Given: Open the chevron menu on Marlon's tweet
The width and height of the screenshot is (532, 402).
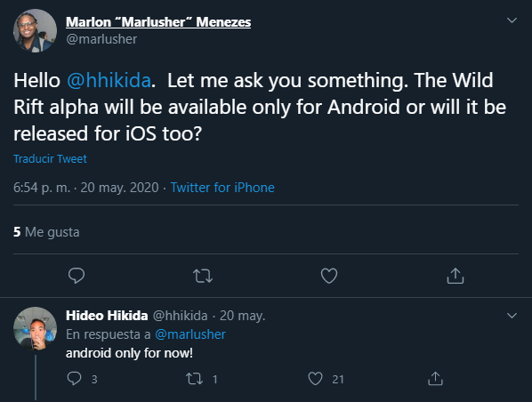Looking at the screenshot, I should [512, 20].
